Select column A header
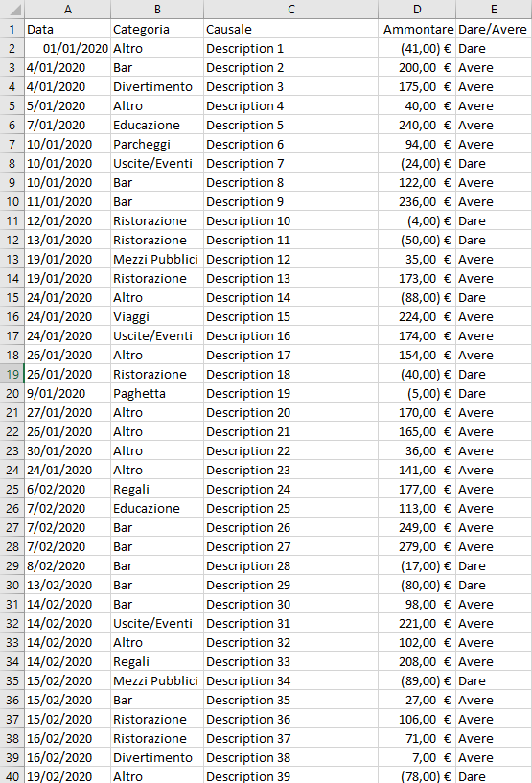Viewport: 532px width, 783px height. point(67,9)
